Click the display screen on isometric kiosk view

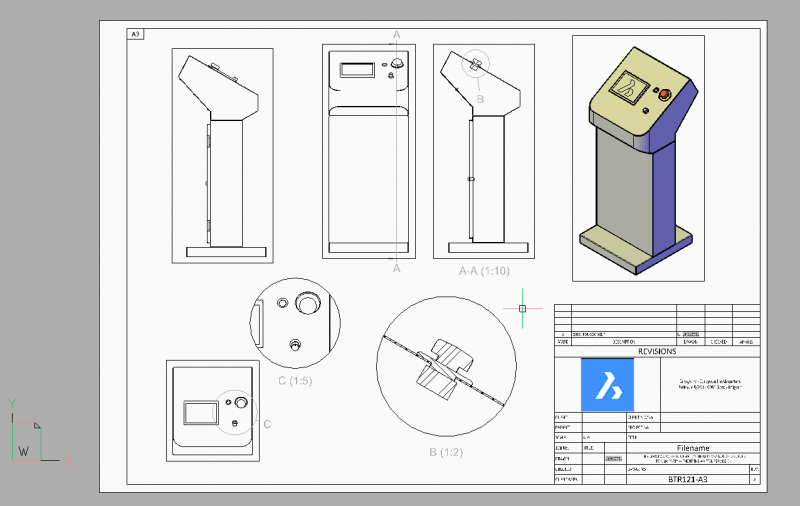point(629,87)
